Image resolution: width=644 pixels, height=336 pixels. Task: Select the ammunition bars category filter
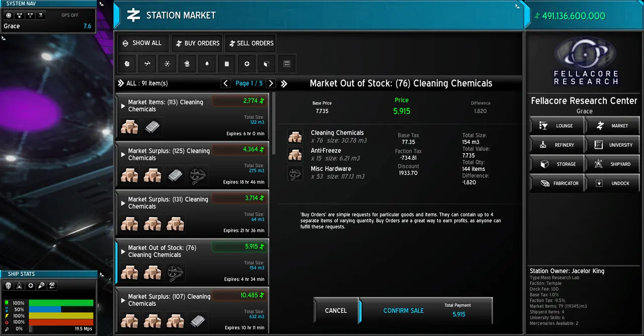click(227, 64)
